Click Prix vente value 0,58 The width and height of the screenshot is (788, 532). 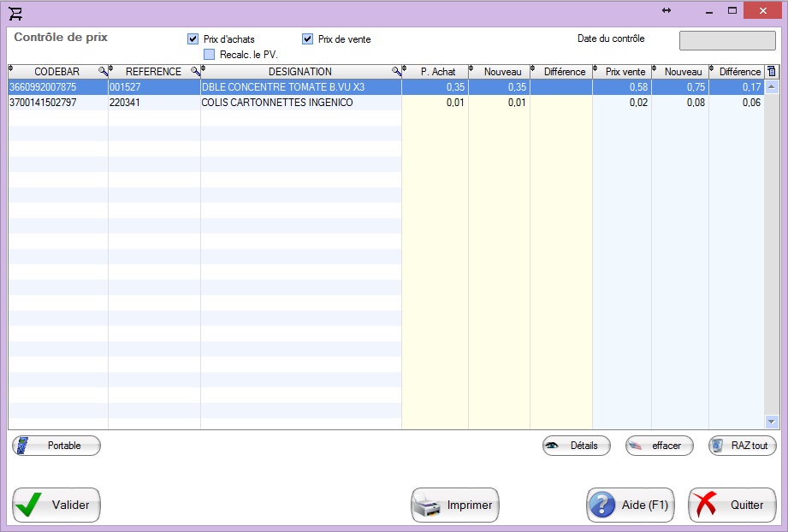pos(622,87)
